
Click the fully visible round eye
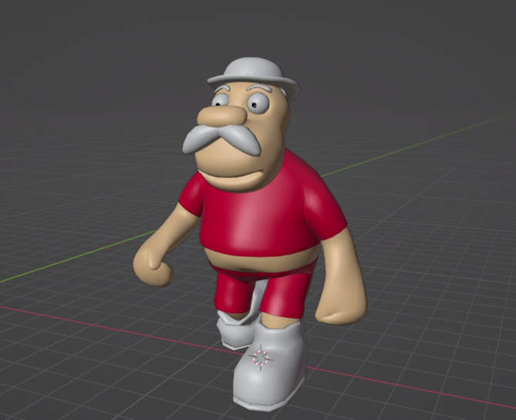(258, 104)
